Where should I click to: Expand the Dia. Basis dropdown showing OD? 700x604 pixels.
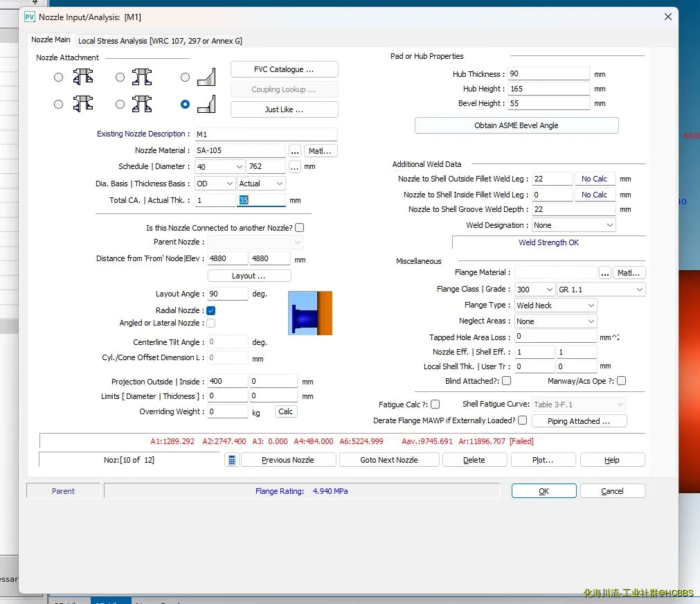click(215, 184)
